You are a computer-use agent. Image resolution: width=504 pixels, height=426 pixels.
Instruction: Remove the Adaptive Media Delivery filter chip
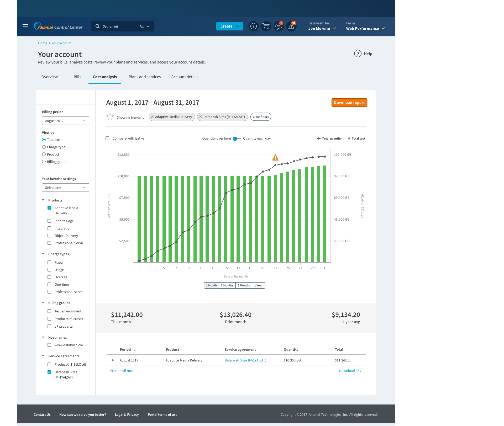(x=152, y=117)
